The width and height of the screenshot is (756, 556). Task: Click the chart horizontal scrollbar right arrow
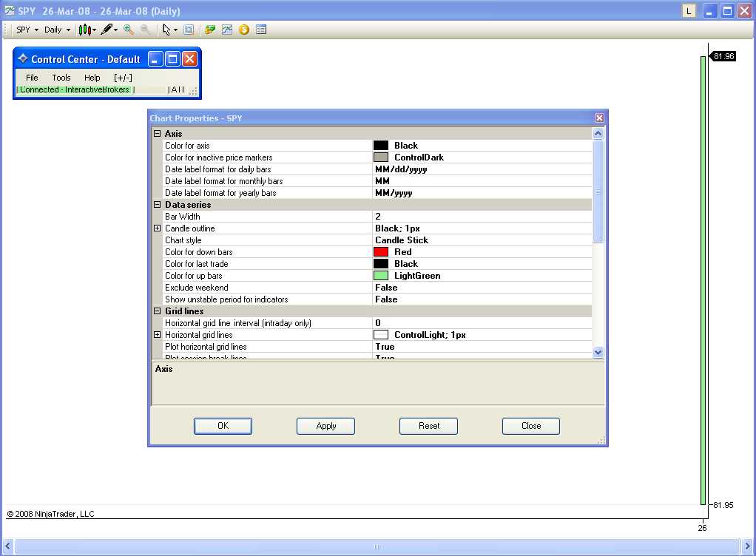747,546
